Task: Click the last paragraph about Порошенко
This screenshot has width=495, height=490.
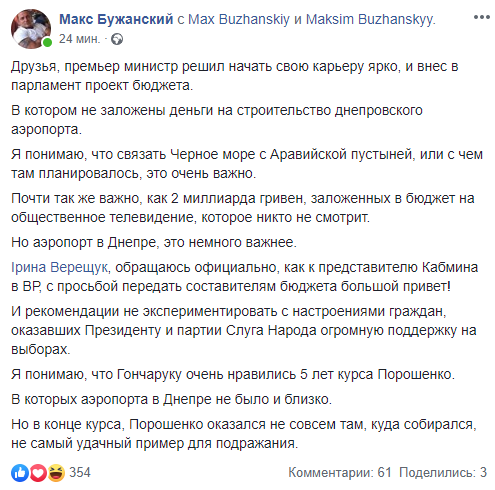Action: [x=244, y=434]
